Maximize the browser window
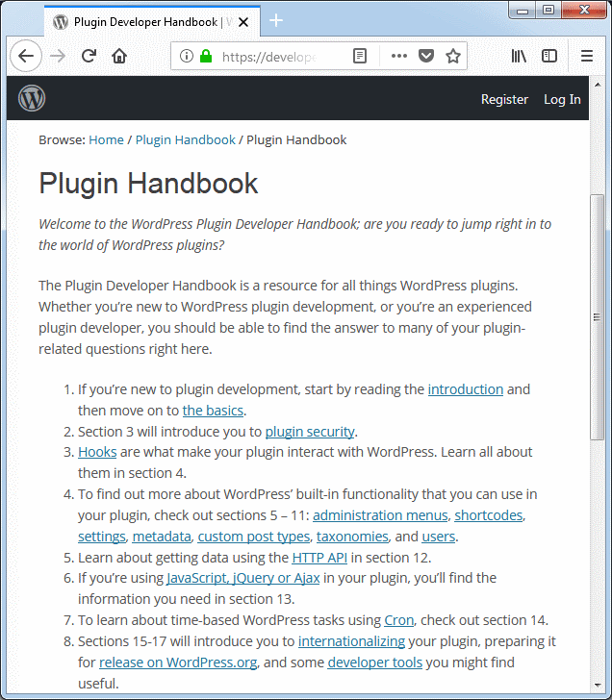This screenshot has height=700, width=612. pos(548,10)
